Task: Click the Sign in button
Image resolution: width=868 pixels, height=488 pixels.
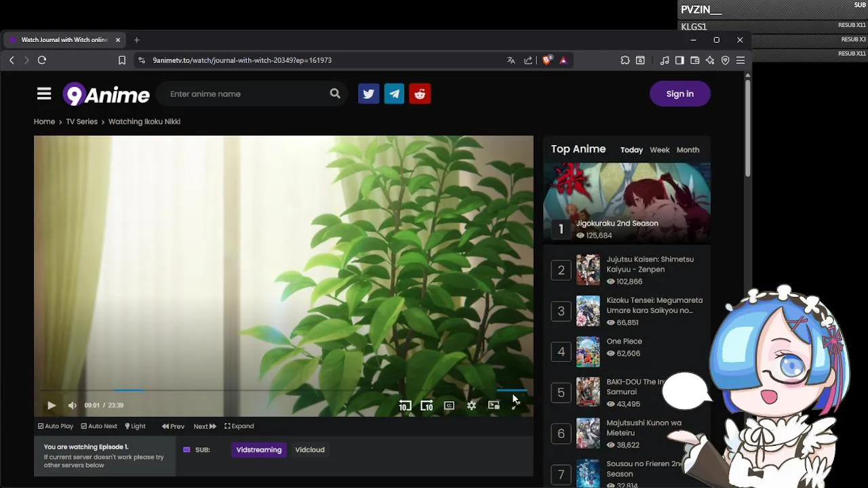Action: [x=679, y=94]
